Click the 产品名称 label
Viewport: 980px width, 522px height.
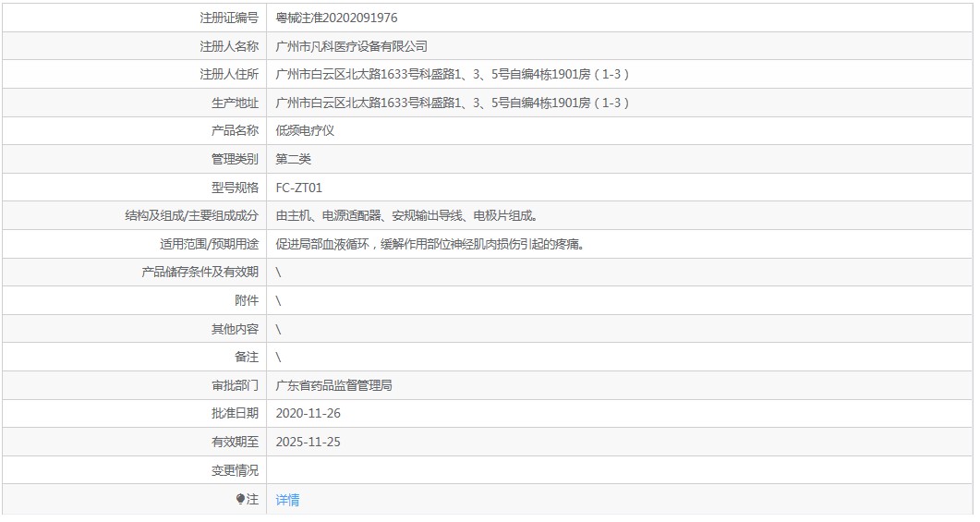pyautogui.click(x=235, y=130)
